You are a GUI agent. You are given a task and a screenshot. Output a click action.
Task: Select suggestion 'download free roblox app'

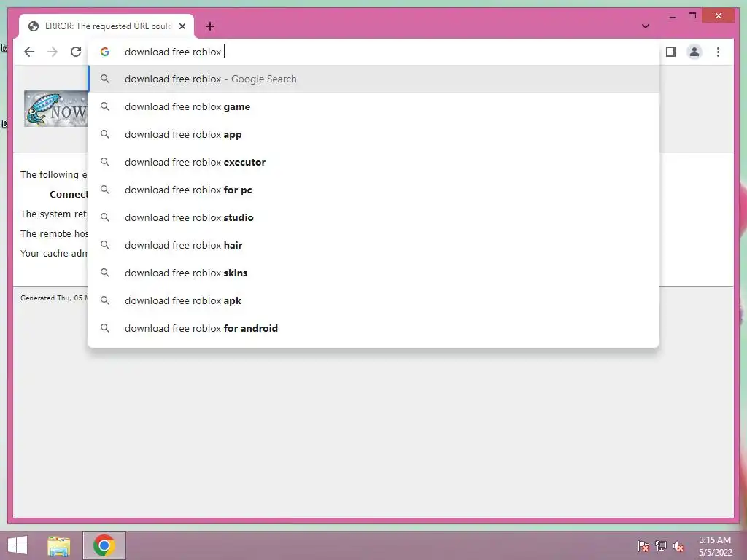(x=373, y=134)
